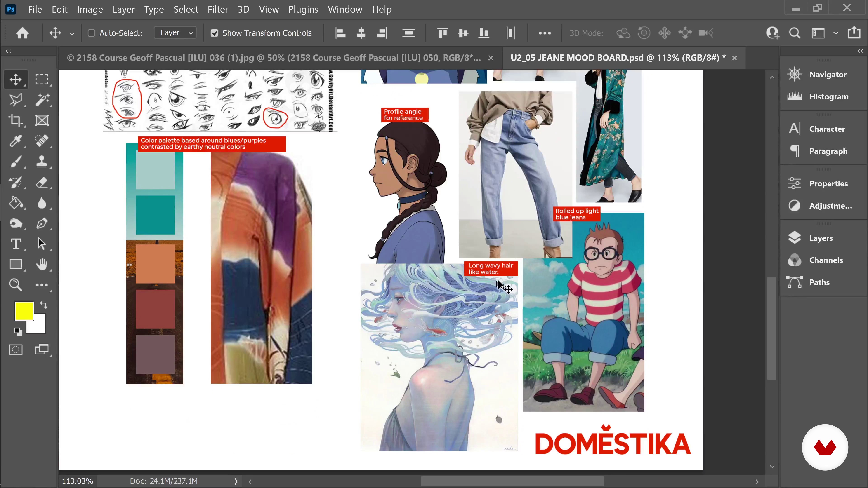Expand the right panel dock arrows
The image size is (868, 488).
tap(860, 51)
